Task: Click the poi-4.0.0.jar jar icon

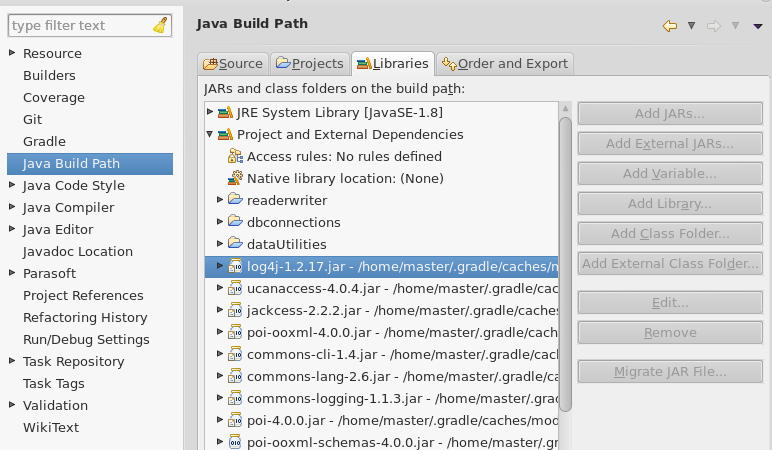Action: [235, 420]
